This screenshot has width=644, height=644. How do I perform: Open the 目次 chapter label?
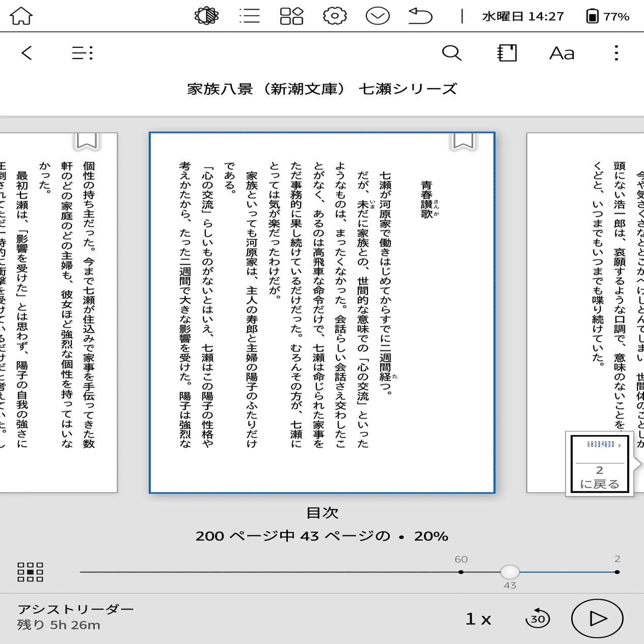coord(323,513)
